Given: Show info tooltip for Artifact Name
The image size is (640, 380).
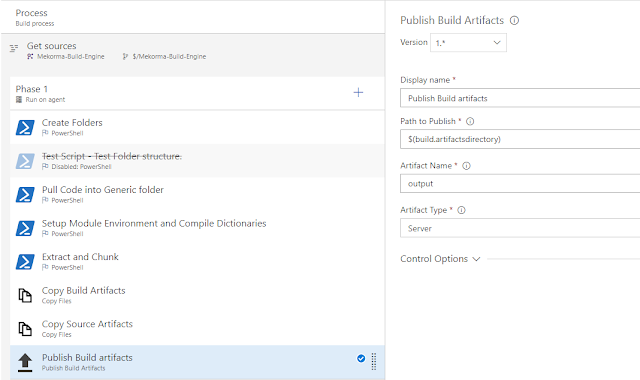Looking at the screenshot, I should (x=466, y=166).
